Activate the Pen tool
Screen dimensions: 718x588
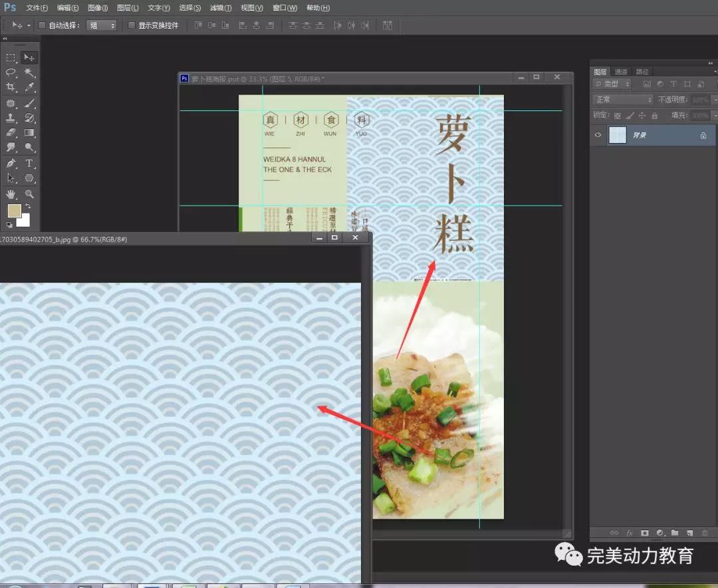tap(11, 164)
